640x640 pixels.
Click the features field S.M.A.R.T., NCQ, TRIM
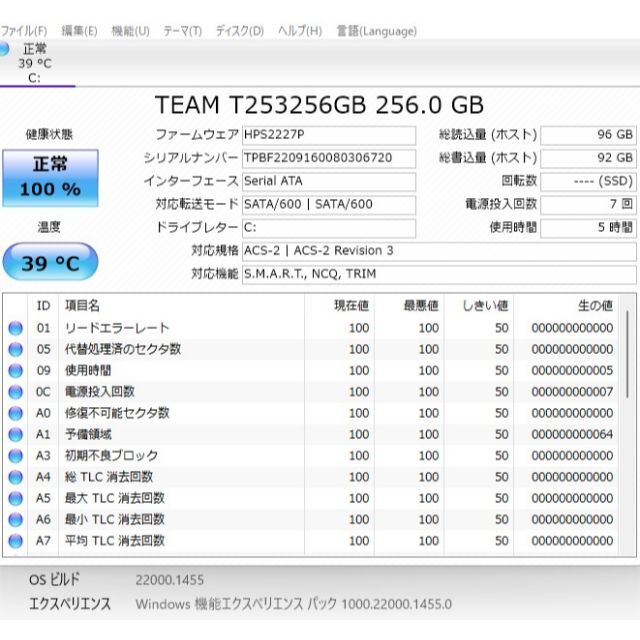pos(439,275)
